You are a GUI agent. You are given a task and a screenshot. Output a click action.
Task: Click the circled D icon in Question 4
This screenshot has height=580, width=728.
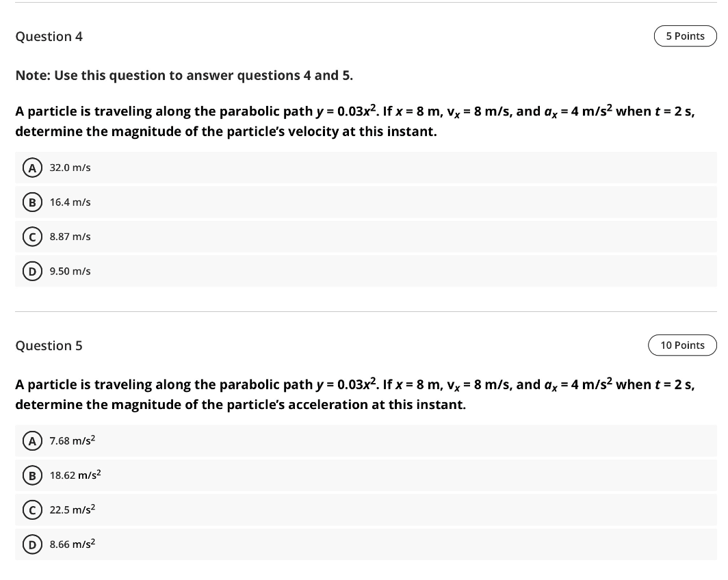[x=32, y=271]
